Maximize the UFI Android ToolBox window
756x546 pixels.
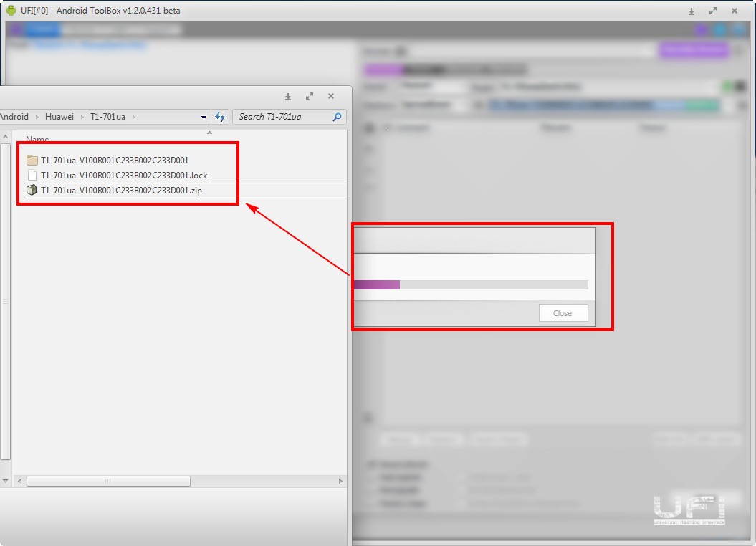(712, 11)
